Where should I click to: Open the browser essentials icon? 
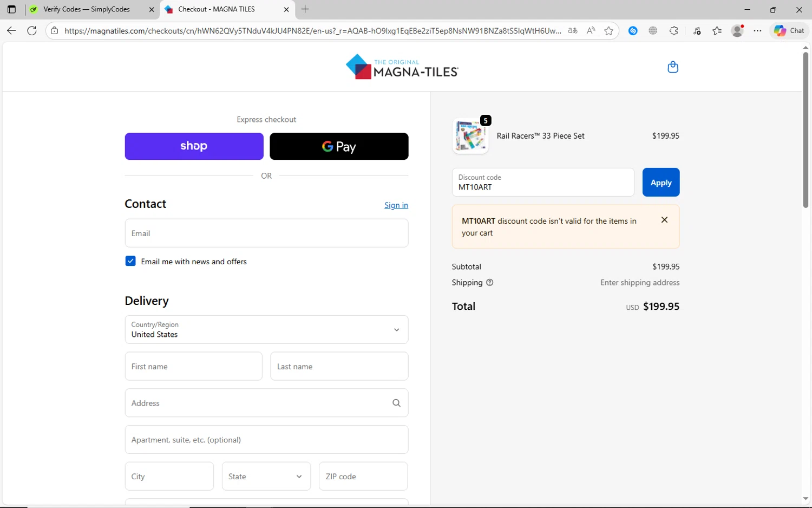[697, 31]
